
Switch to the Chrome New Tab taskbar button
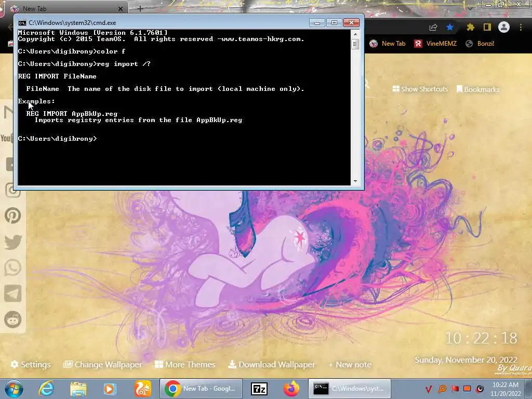pyautogui.click(x=201, y=389)
